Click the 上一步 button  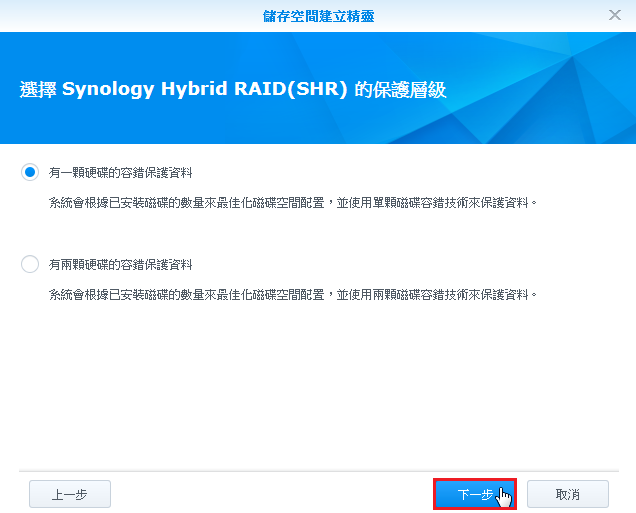(x=70, y=494)
